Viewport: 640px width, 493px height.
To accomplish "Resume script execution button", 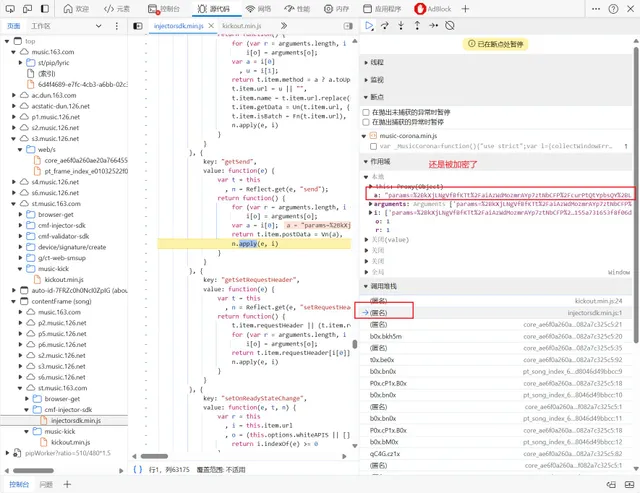I will click(369, 26).
